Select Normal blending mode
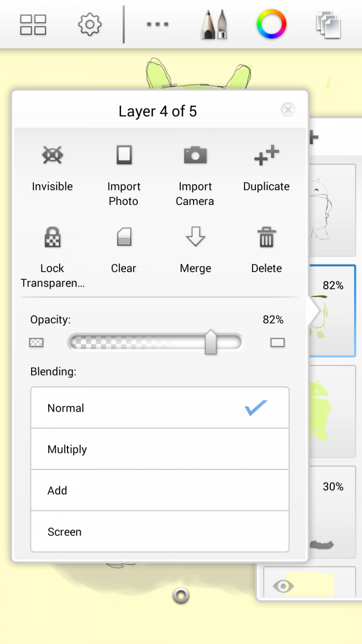This screenshot has width=362, height=644. click(160, 408)
